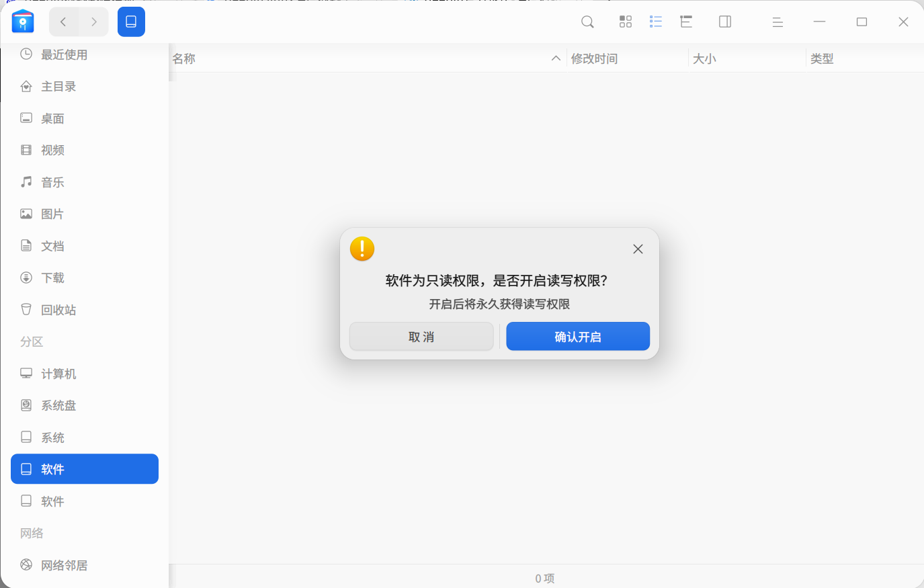The height and width of the screenshot is (588, 924).
Task: Open 音乐 folder in sidebar
Action: [85, 182]
